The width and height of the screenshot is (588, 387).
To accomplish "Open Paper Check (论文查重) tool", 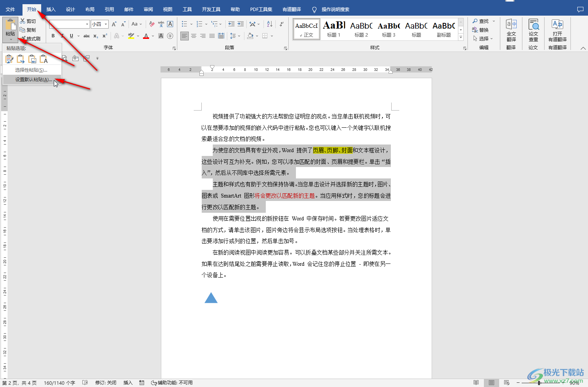I will click(533, 30).
